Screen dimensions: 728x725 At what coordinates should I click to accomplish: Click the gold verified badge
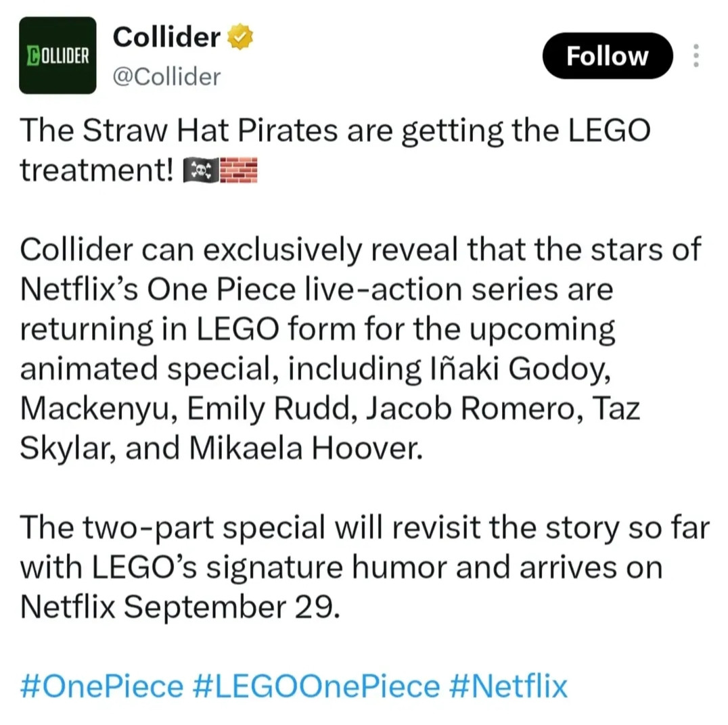240,37
